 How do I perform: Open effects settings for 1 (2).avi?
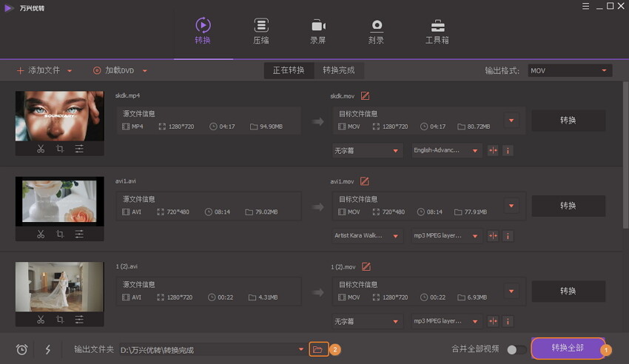[x=79, y=320]
